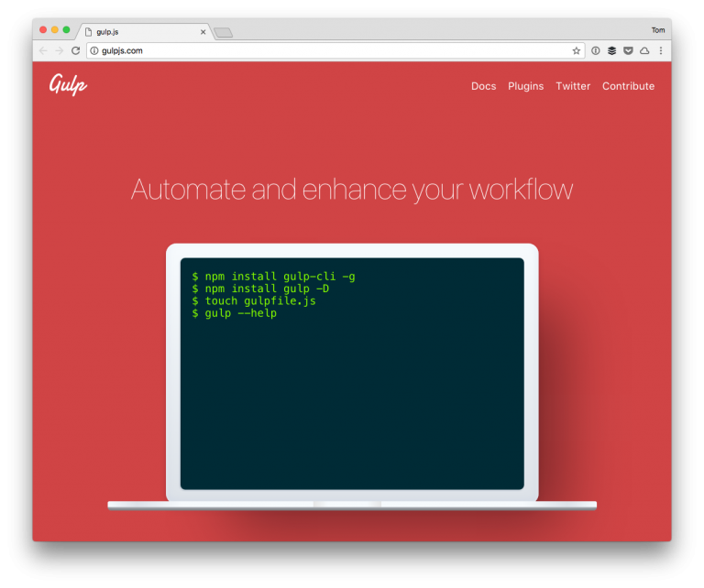The width and height of the screenshot is (704, 588).
Task: Open the Tom profile switcher
Action: [658, 30]
